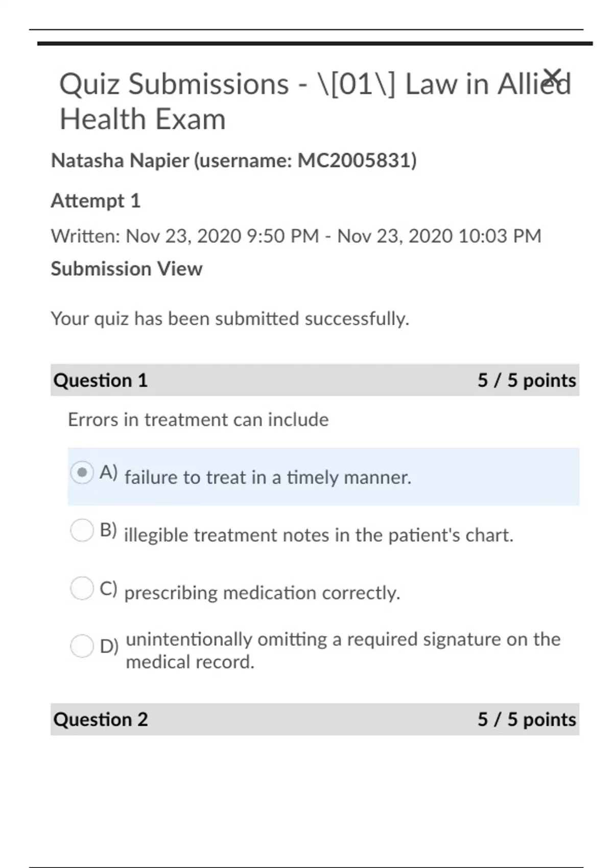Choose the option C radio button
This screenshot has height=868, width=613.
click(x=82, y=588)
